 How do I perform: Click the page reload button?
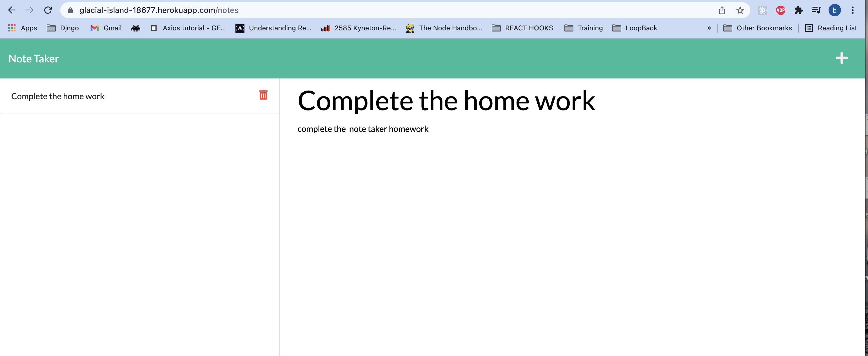[x=48, y=10]
